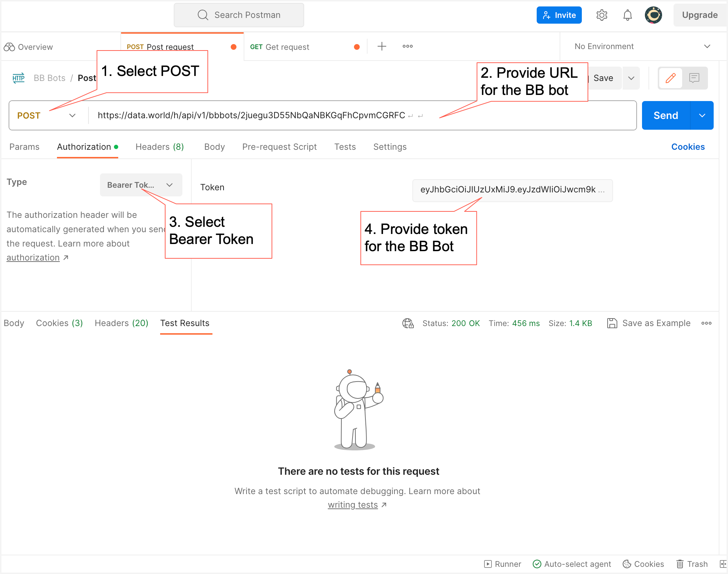Image resolution: width=728 pixels, height=574 pixels.
Task: Click Auto-select agent in status bar
Action: [x=572, y=564]
